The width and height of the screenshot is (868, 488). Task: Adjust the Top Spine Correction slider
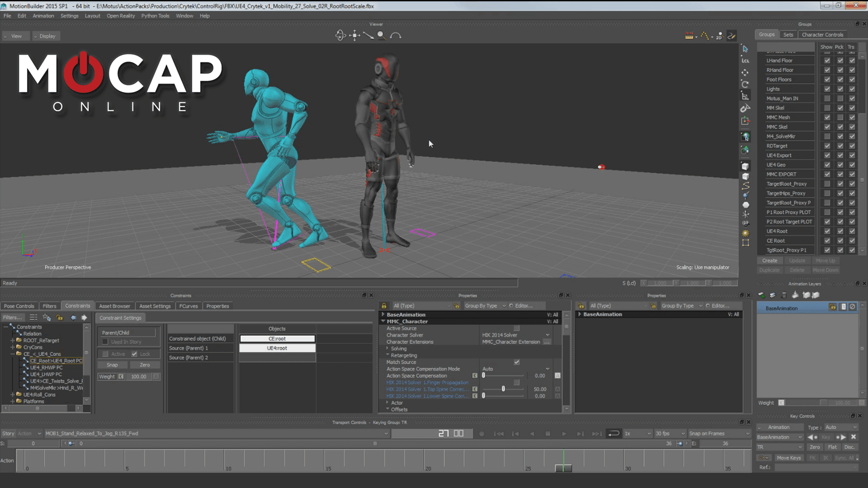(x=503, y=389)
